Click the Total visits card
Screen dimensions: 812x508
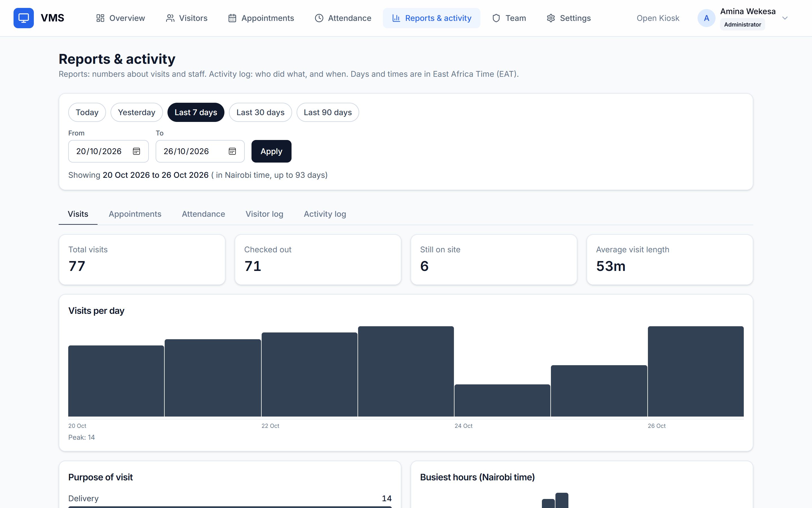(142, 260)
